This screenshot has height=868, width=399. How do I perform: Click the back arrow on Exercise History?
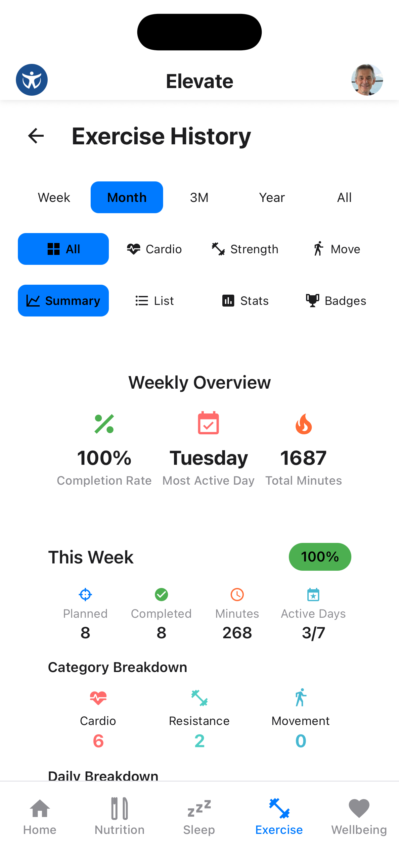(36, 136)
